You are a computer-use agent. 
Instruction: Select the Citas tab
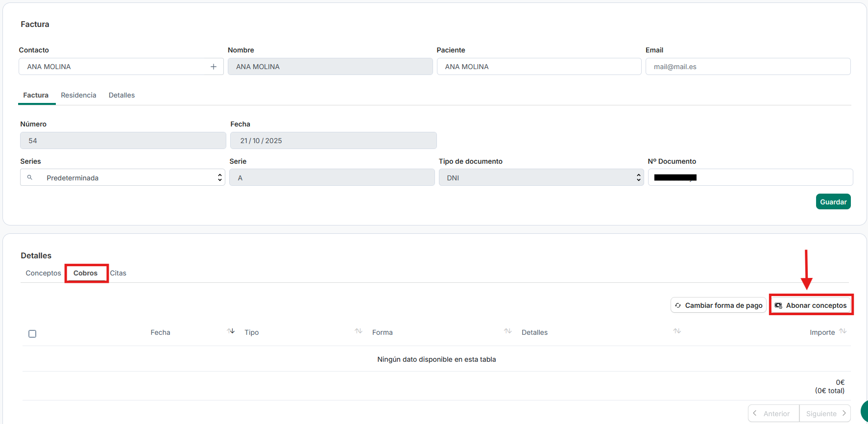coord(118,273)
